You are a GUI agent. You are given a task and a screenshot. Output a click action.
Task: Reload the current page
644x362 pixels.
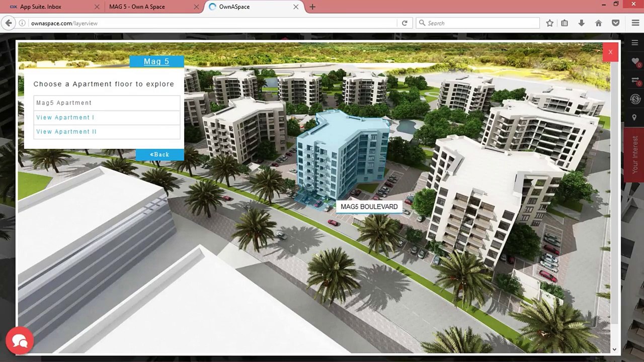(x=405, y=23)
